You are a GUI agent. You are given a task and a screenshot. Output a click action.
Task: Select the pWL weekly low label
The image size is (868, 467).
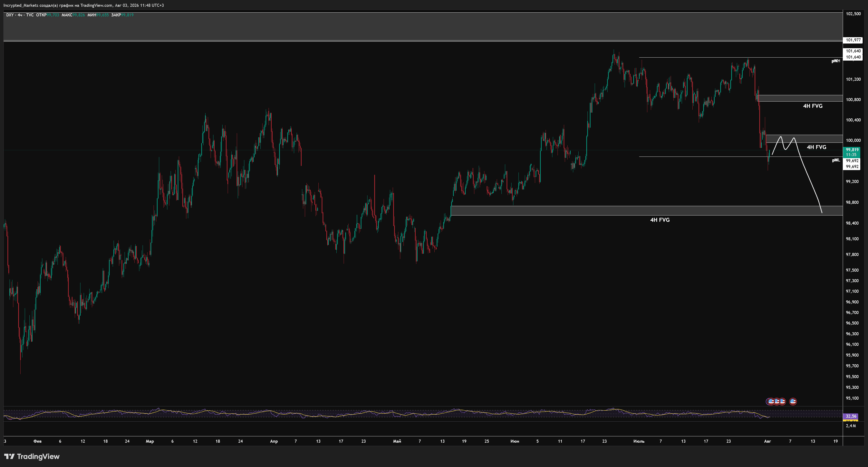click(836, 160)
